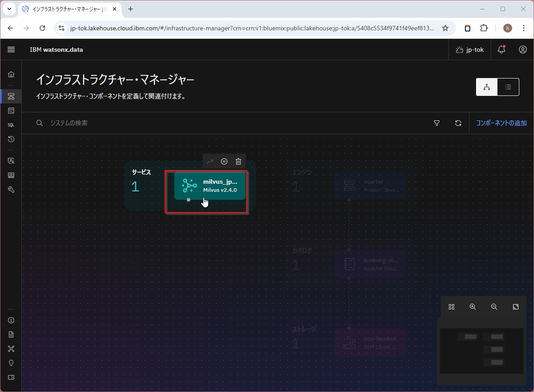This screenshot has width=534, height=392.
Task: Click the jp-tok region indicator
Action: click(470, 50)
